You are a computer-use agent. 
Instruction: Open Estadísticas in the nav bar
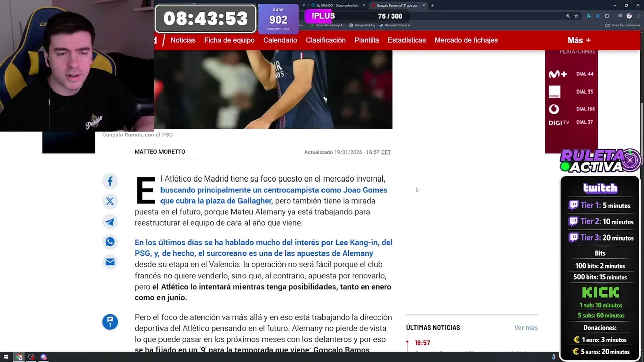point(407,40)
